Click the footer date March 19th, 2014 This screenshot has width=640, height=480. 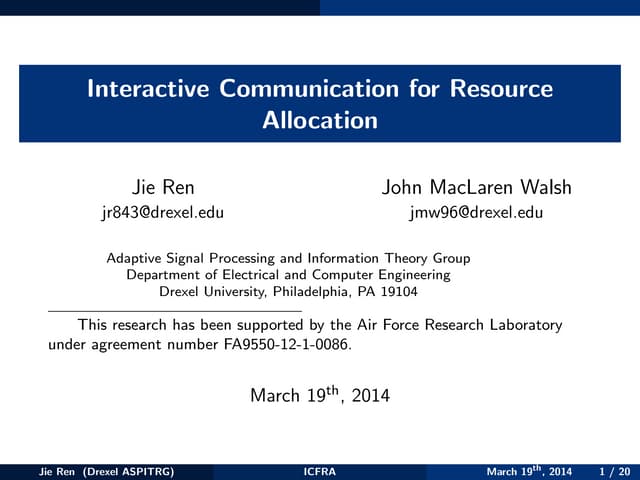pos(529,472)
